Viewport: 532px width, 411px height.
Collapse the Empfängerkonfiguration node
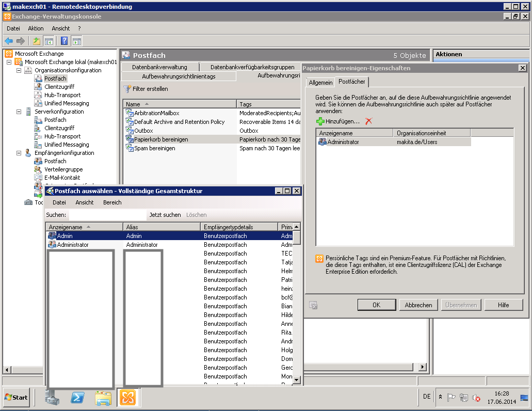click(x=19, y=153)
